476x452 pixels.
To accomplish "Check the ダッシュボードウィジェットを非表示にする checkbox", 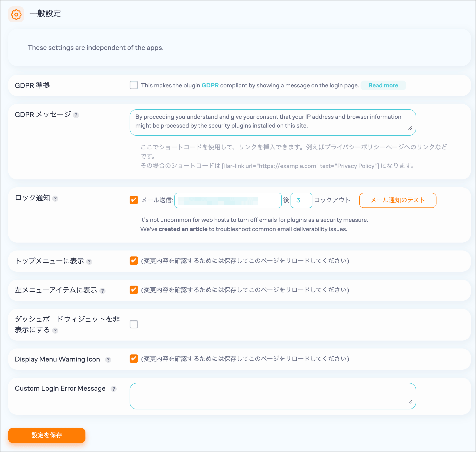I will click(134, 324).
